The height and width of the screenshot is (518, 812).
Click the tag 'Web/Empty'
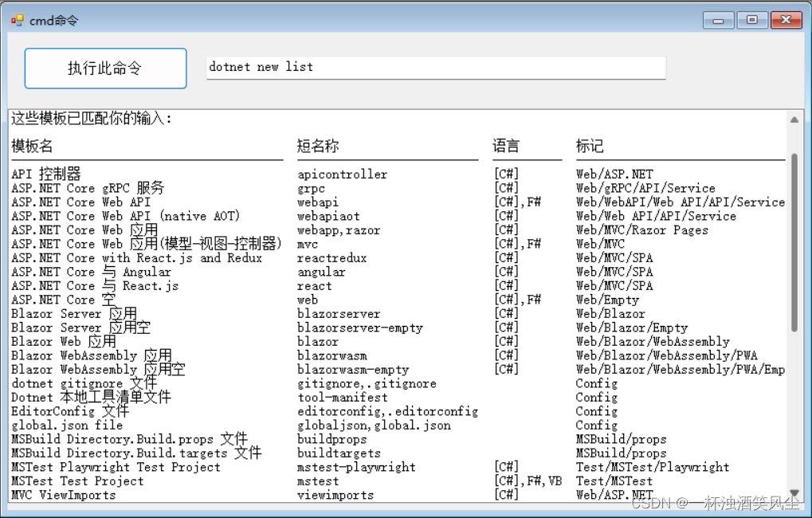607,300
